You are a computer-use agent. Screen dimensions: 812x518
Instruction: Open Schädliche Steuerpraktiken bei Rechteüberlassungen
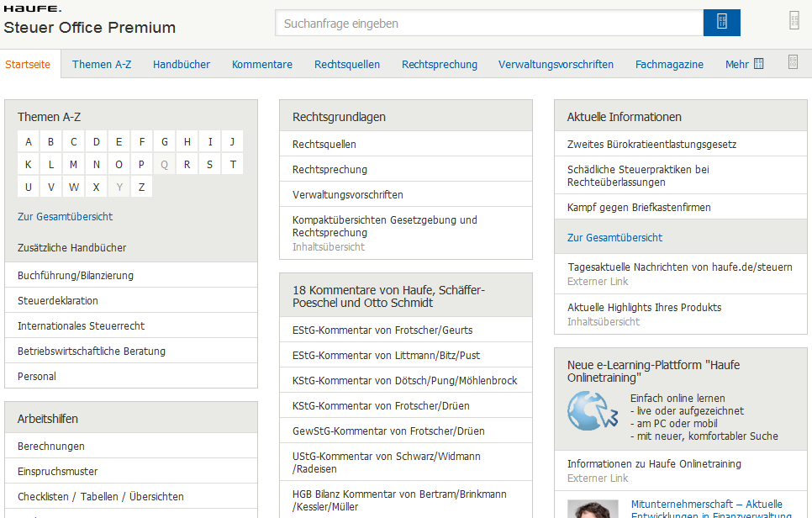(x=681, y=176)
